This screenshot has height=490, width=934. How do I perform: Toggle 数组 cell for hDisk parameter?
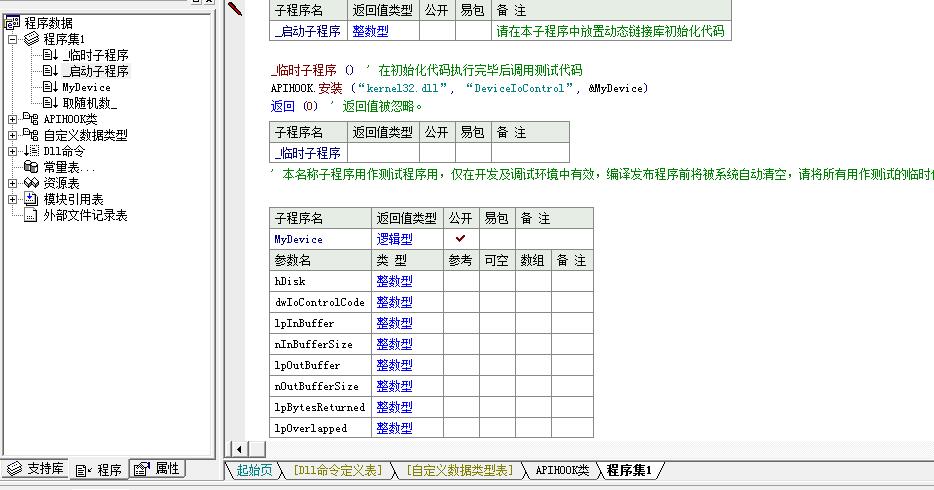[x=533, y=281]
